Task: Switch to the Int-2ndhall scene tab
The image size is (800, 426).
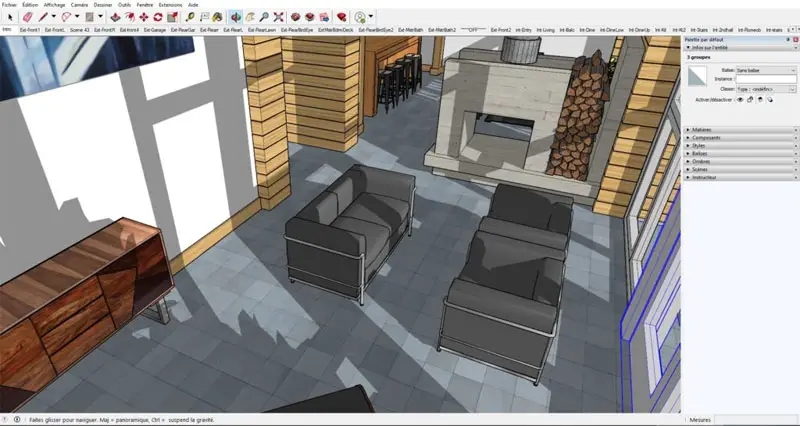Action: click(723, 30)
